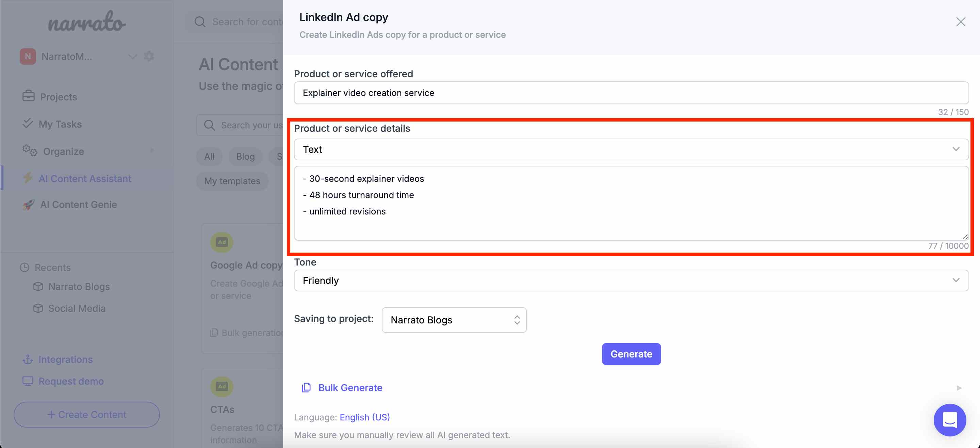The width and height of the screenshot is (980, 448).
Task: Close the LinkedIn Ad copy panel
Action: coord(961,22)
